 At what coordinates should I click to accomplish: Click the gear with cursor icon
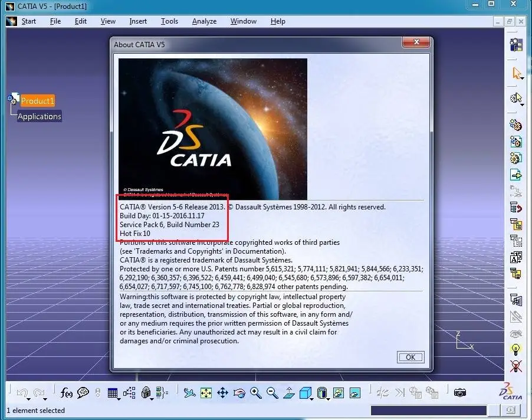(x=515, y=98)
